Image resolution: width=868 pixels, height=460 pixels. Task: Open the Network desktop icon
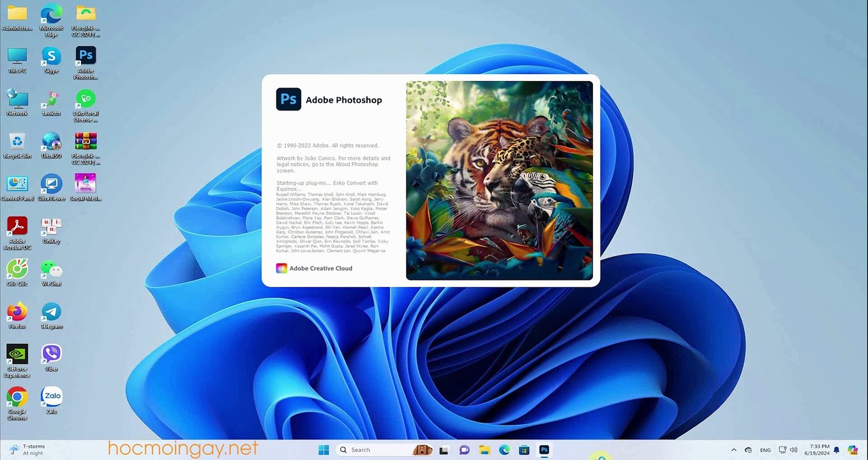tap(17, 103)
